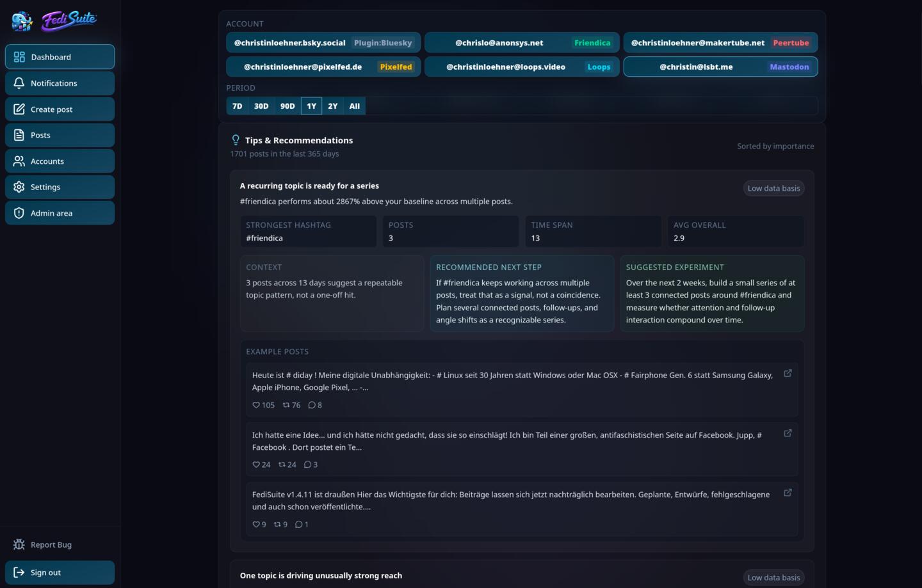Select the 7D period
922x588 pixels.
[x=238, y=106]
